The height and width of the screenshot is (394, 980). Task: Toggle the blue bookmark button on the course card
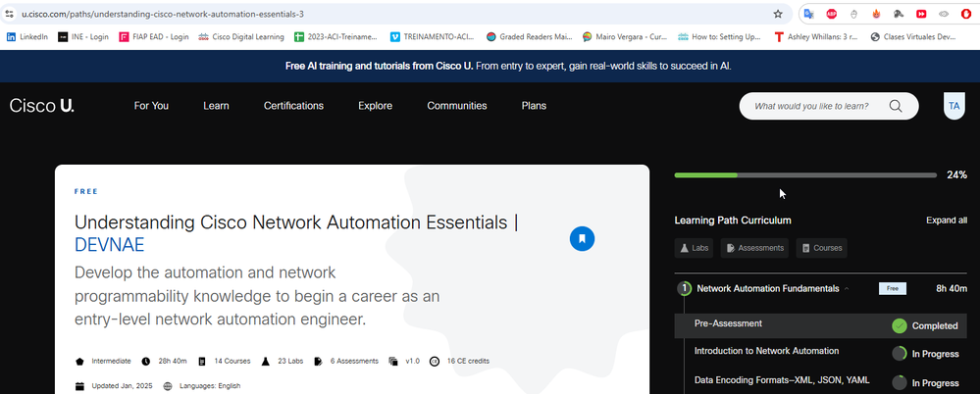[582, 238]
